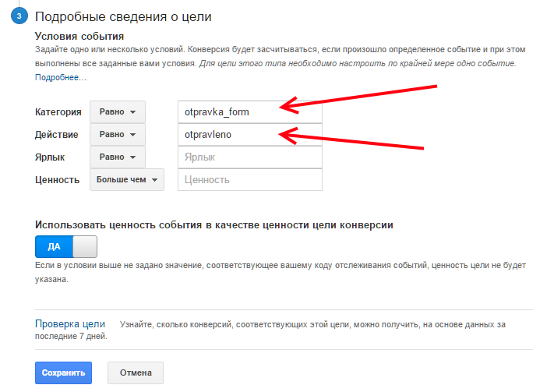This screenshot has height=392, width=554.
Task: Click the Категория label
Action: pos(58,112)
